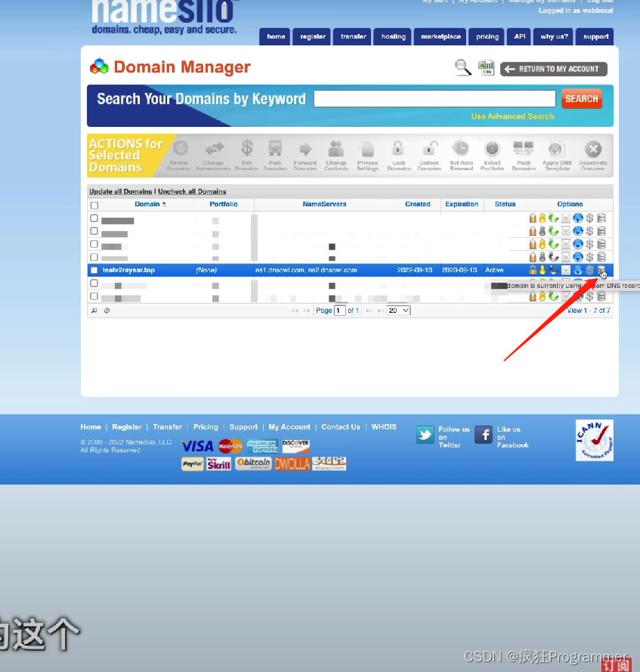The height and width of the screenshot is (672, 640).
Task: Sort by the Expiration column header
Action: click(x=462, y=204)
